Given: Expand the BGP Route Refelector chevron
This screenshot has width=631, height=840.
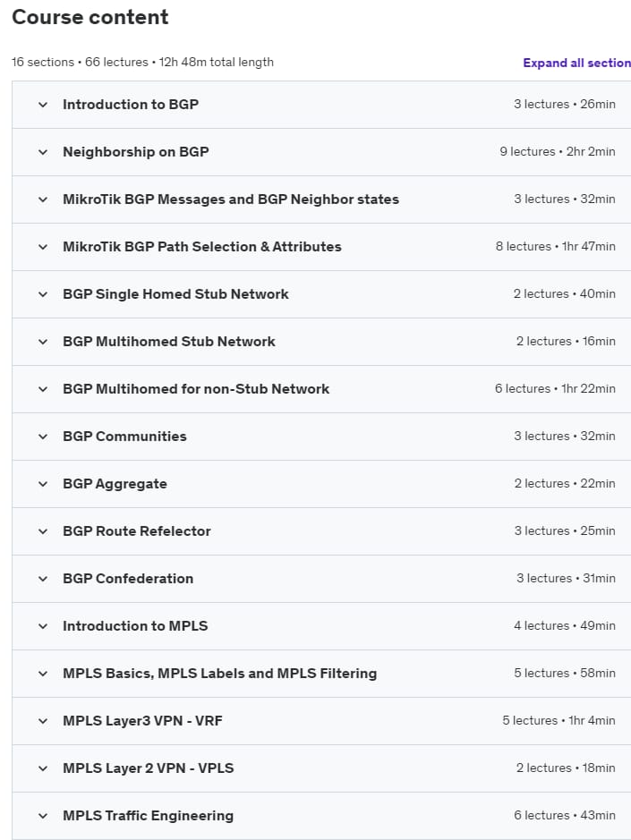Looking at the screenshot, I should [43, 531].
